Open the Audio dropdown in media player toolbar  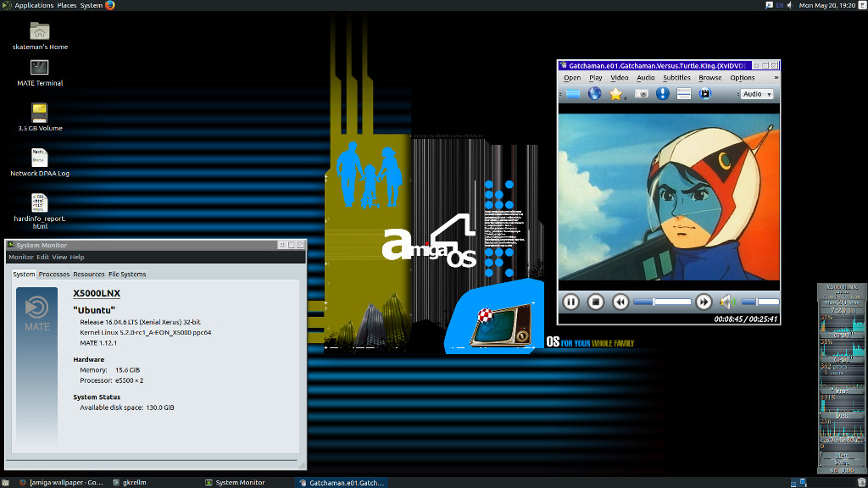point(757,94)
